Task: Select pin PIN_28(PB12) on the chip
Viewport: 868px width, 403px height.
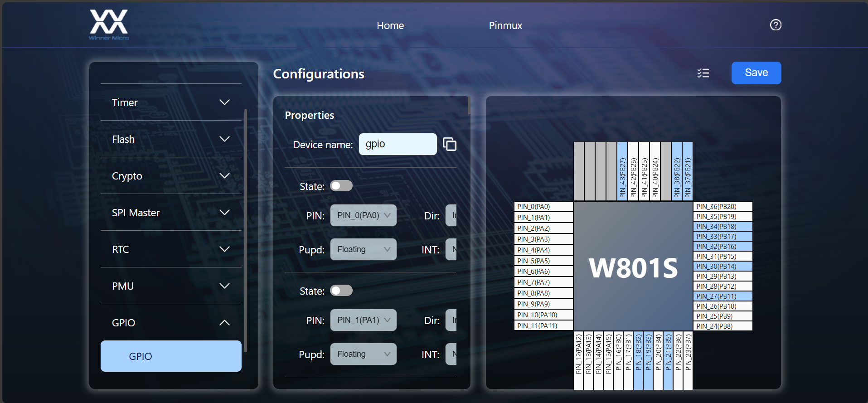Action: coord(723,286)
